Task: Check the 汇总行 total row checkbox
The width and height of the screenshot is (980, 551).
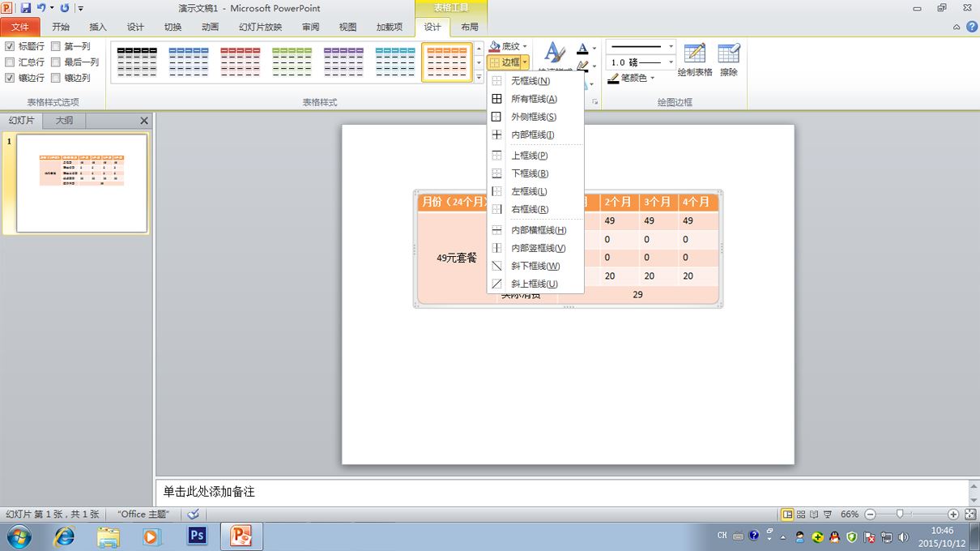Action: click(10, 62)
